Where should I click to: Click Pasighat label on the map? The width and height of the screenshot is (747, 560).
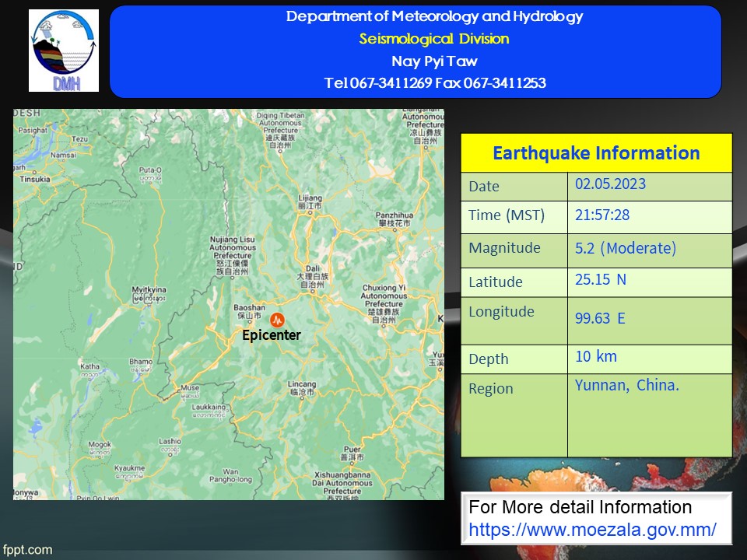pyautogui.click(x=33, y=130)
